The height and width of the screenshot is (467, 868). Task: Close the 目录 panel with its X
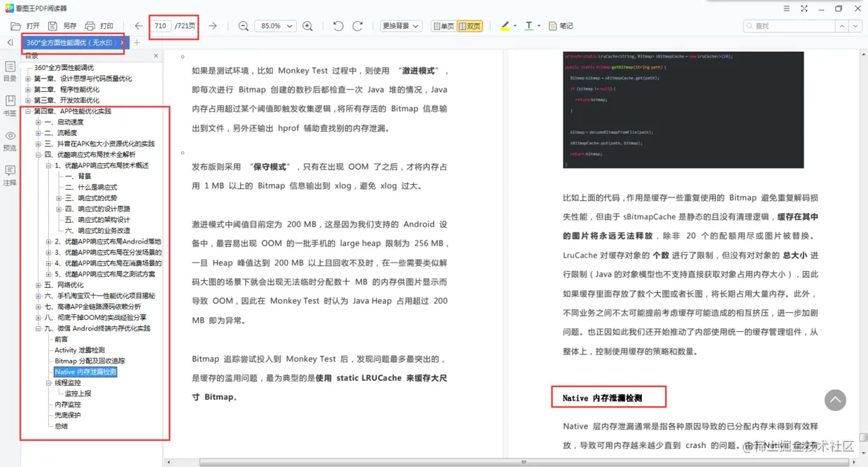click(156, 55)
